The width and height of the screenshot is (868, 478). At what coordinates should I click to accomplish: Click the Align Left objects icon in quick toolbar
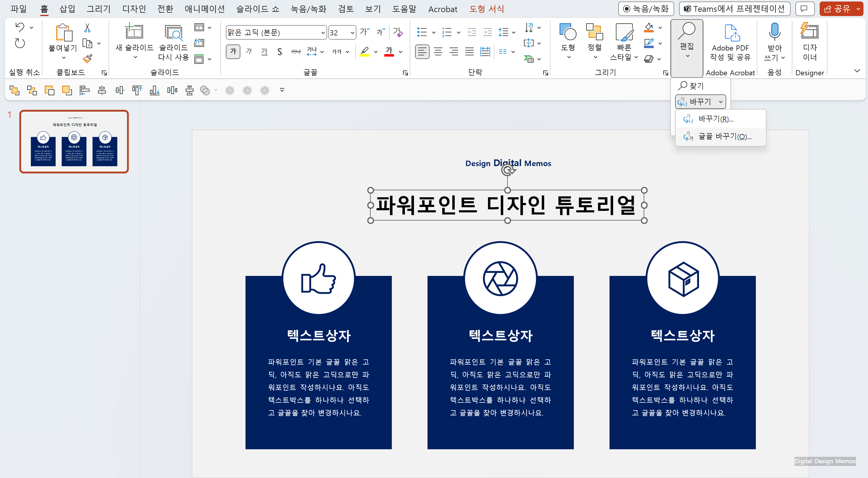(84, 90)
